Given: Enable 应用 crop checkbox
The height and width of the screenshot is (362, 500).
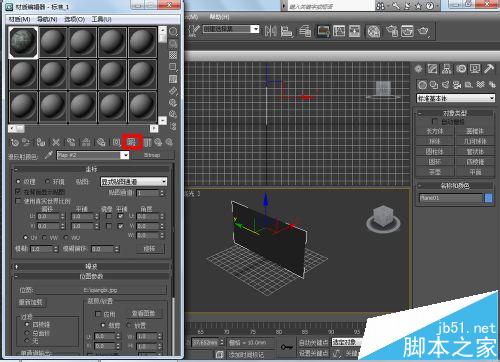Looking at the screenshot, I should click(98, 314).
